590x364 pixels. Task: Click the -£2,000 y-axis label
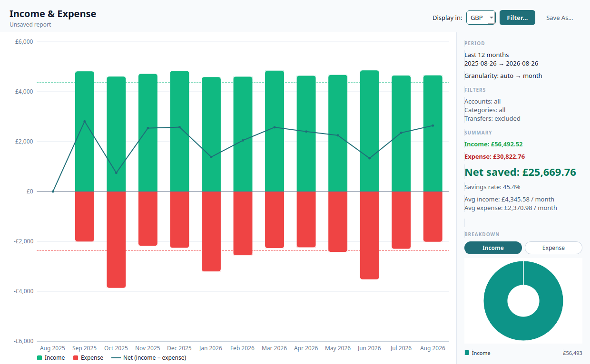[x=23, y=241]
